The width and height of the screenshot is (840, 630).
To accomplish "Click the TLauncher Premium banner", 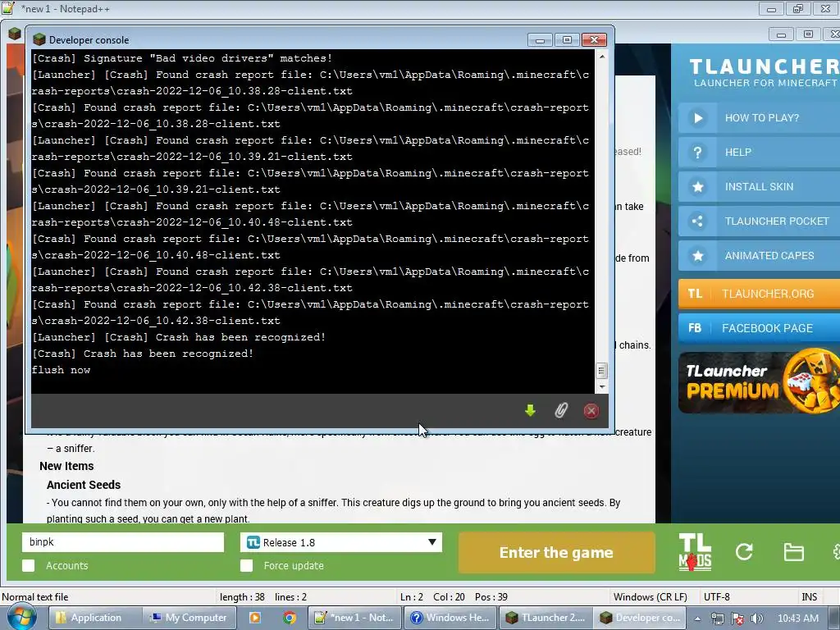I will click(759, 382).
